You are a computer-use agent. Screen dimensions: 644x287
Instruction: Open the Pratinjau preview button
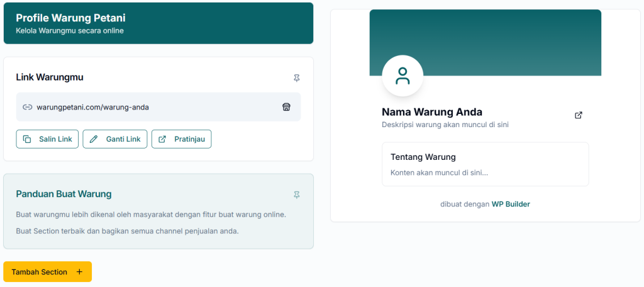click(181, 139)
